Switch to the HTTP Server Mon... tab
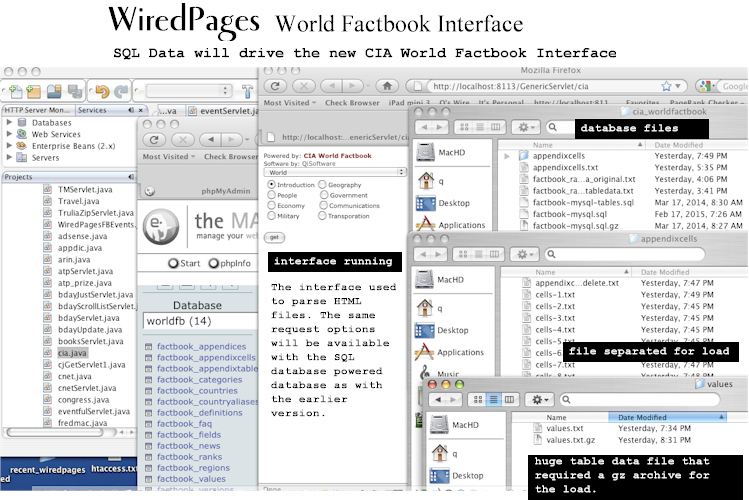 tap(38, 110)
